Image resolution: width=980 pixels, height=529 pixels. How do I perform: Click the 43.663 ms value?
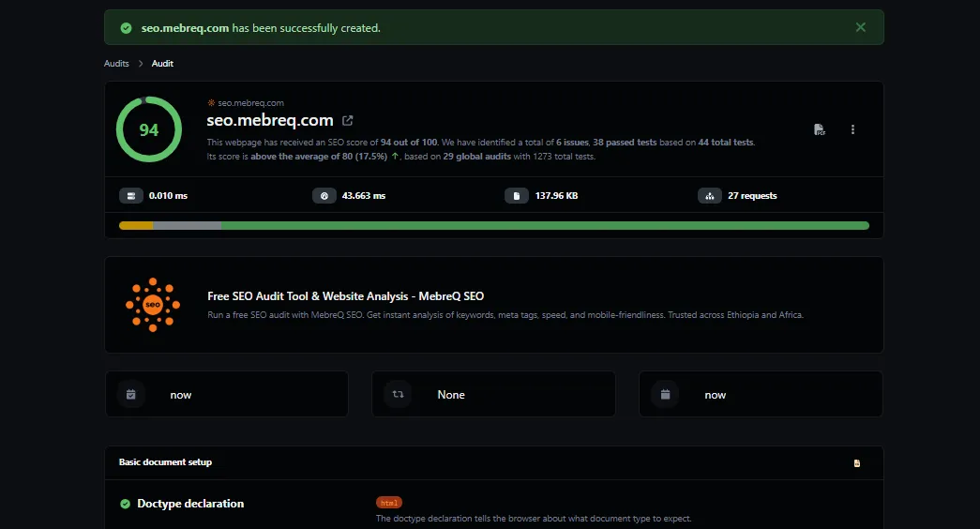(x=364, y=196)
